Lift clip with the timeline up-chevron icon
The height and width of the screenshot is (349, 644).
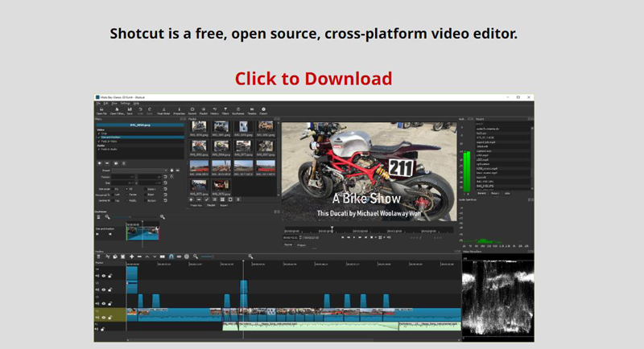point(147,257)
